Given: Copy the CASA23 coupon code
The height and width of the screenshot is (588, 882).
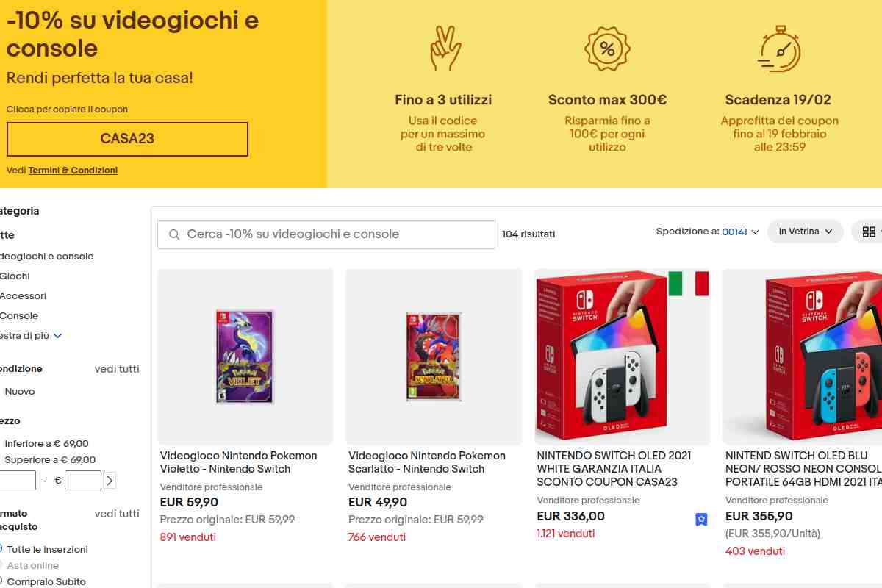Looking at the screenshot, I should [x=127, y=139].
